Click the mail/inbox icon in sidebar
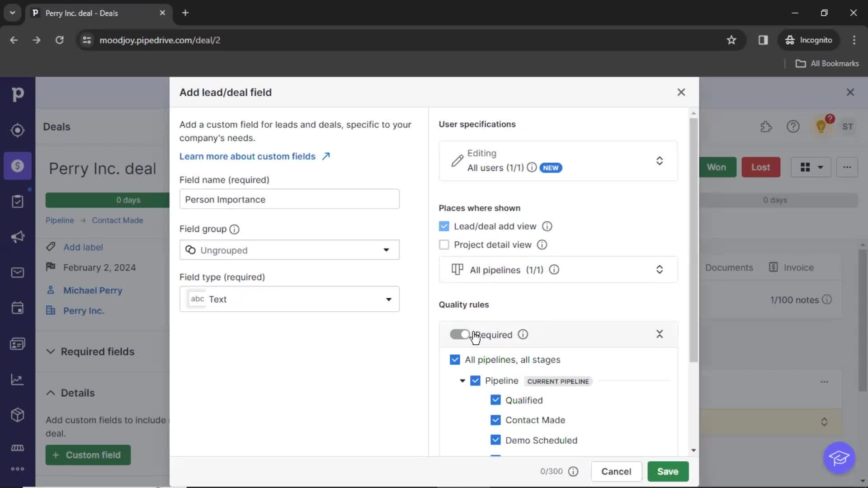Viewport: 868px width, 488px height. tap(17, 273)
